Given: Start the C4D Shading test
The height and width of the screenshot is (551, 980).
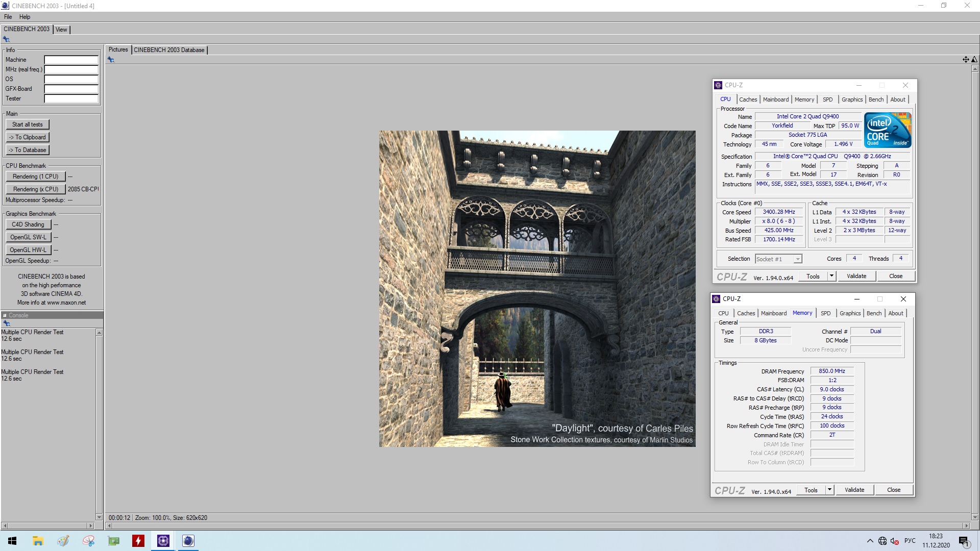Looking at the screenshot, I should point(28,224).
